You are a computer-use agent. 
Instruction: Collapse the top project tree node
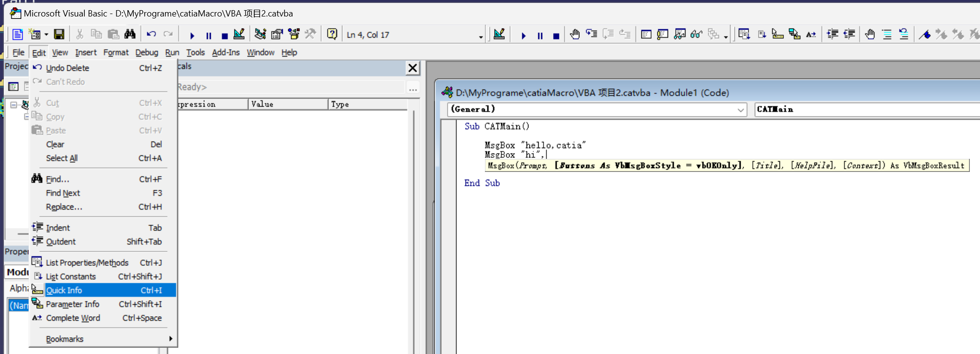click(x=14, y=105)
